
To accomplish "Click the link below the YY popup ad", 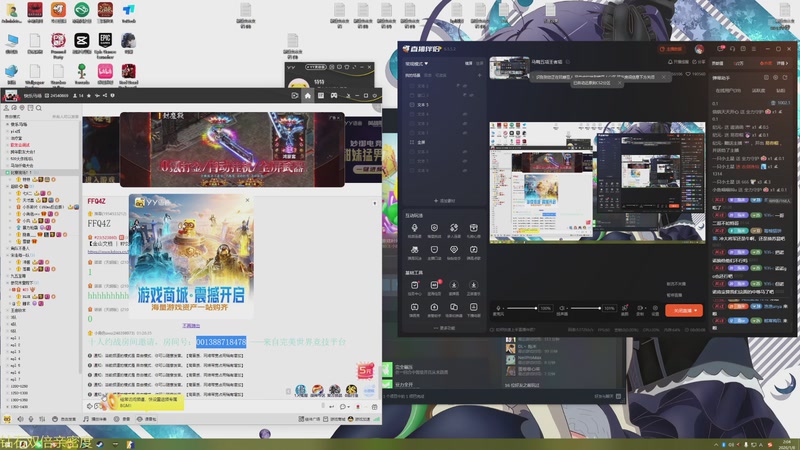I will (x=191, y=326).
